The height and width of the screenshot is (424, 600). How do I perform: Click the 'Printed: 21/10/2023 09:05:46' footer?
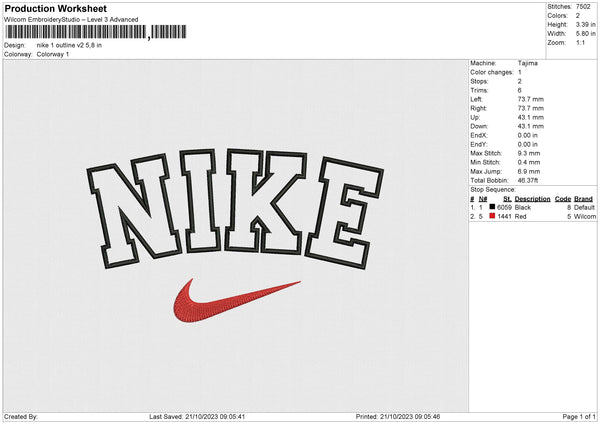(398, 417)
